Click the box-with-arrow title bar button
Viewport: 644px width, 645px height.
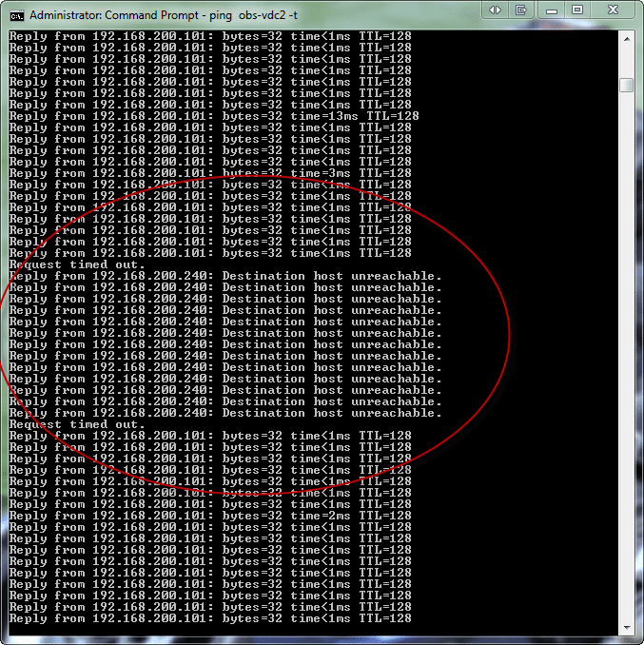point(521,10)
